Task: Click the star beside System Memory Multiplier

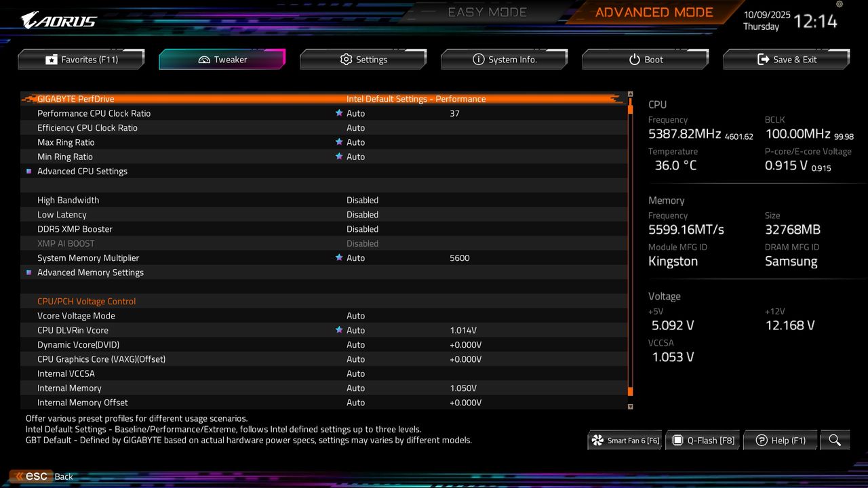Action: (339, 258)
